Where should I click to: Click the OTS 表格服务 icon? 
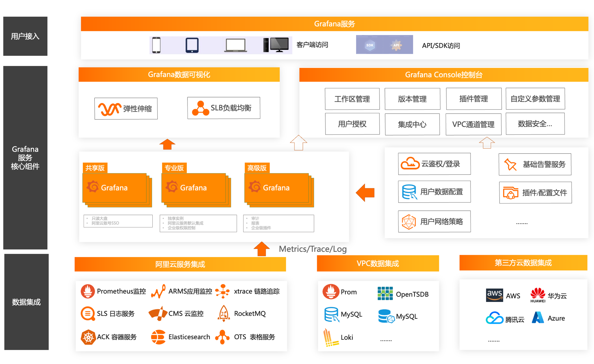(x=222, y=337)
